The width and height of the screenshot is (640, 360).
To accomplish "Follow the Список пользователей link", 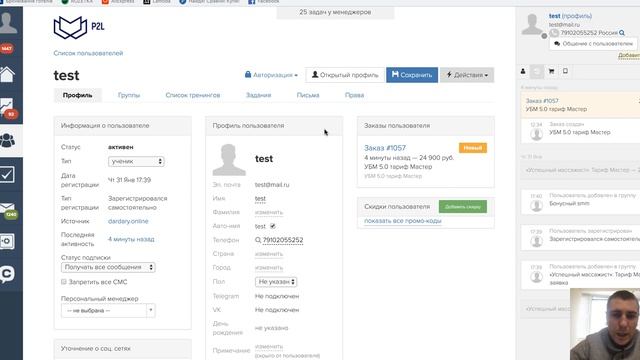I will (x=88, y=53).
